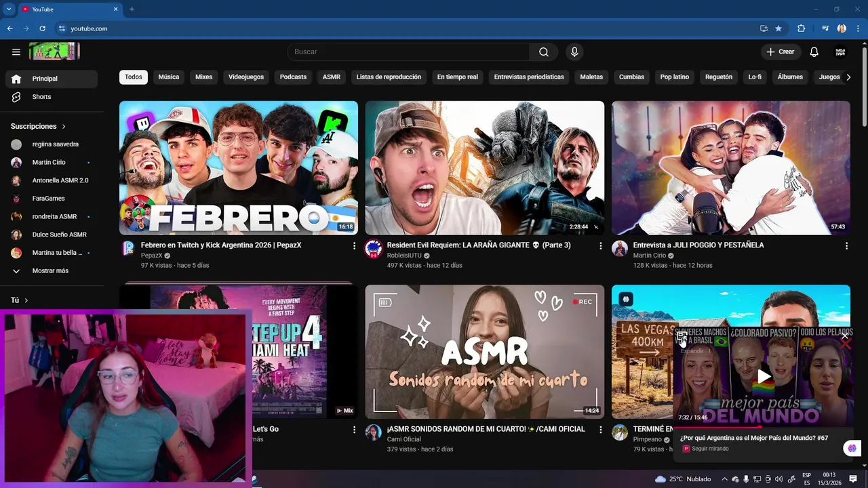Screen dimensions: 868x488
Task: Open browser tab search dropdown
Action: click(9, 9)
